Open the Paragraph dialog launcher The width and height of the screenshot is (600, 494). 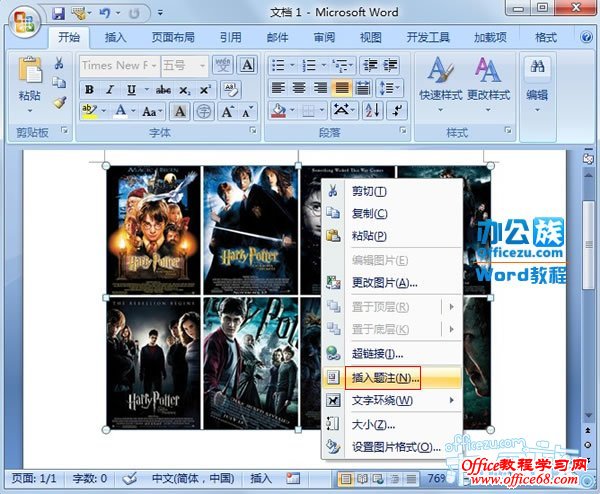pyautogui.click(x=403, y=130)
